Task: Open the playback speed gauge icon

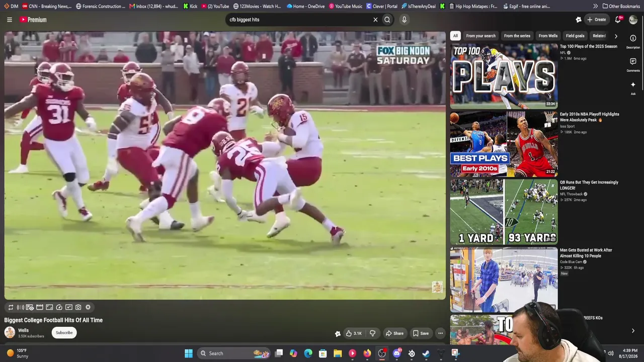Action: coord(59,307)
